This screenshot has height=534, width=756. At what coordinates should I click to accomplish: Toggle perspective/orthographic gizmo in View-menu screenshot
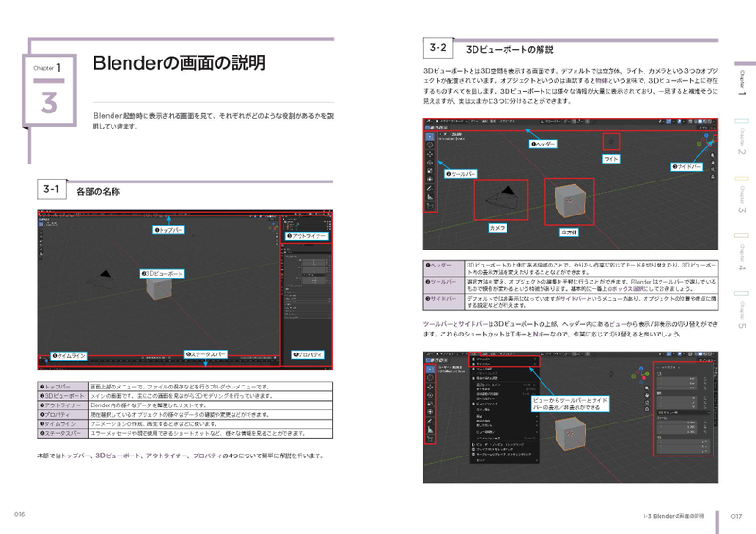[x=647, y=409]
